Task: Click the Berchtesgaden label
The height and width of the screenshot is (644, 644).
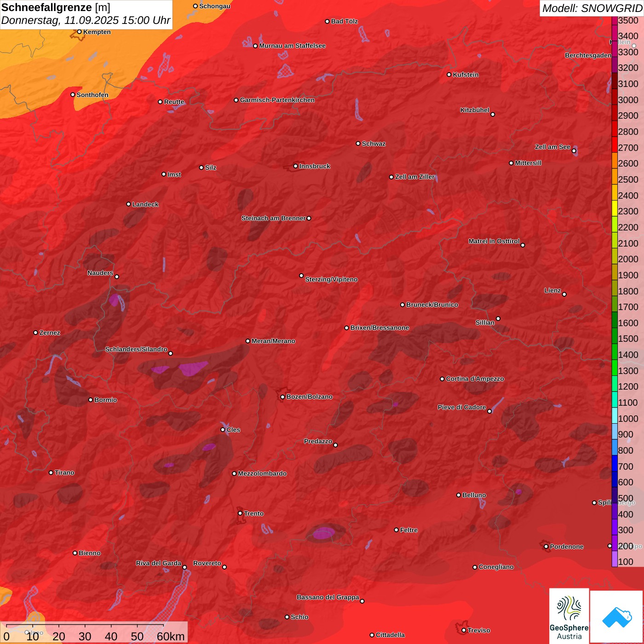Action: (588, 55)
